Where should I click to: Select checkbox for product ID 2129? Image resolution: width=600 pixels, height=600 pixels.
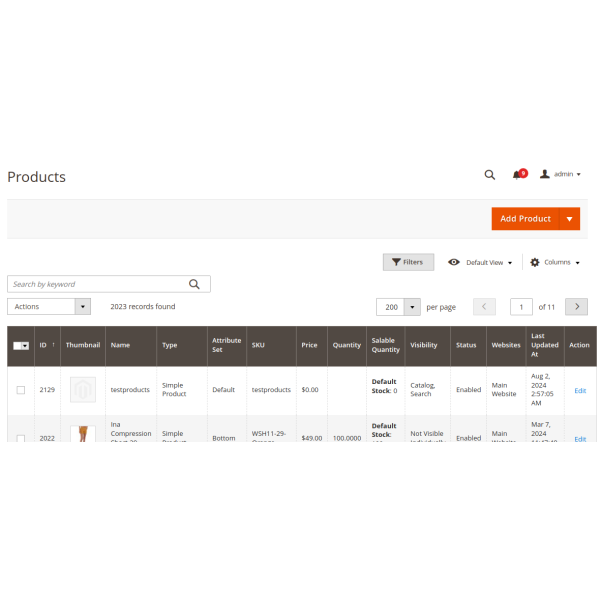coord(21,390)
